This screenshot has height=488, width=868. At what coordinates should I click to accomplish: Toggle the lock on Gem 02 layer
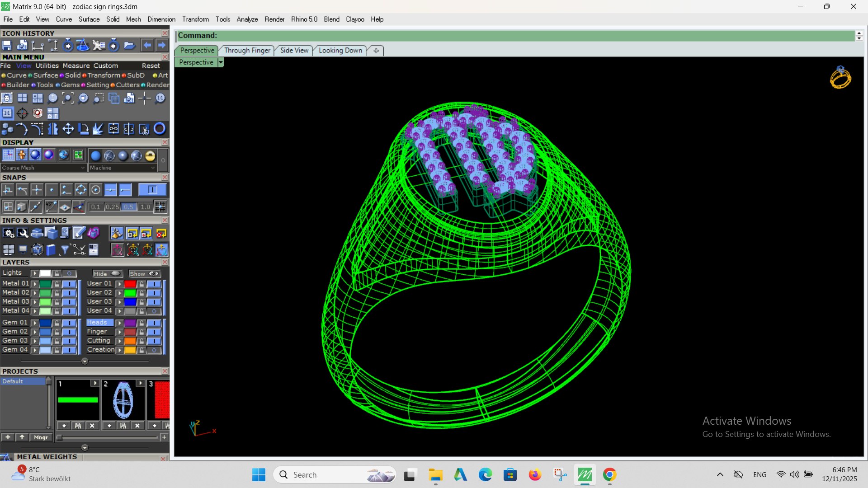[x=57, y=332]
